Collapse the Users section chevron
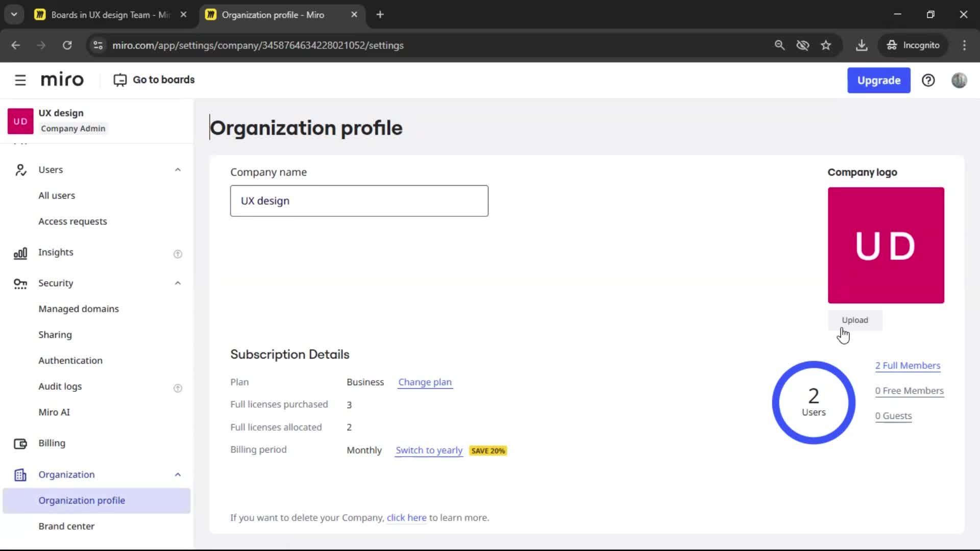980x551 pixels. [178, 170]
